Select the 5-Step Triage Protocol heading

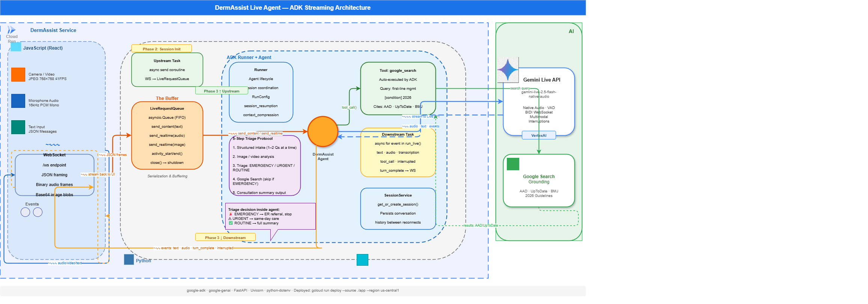click(x=253, y=139)
